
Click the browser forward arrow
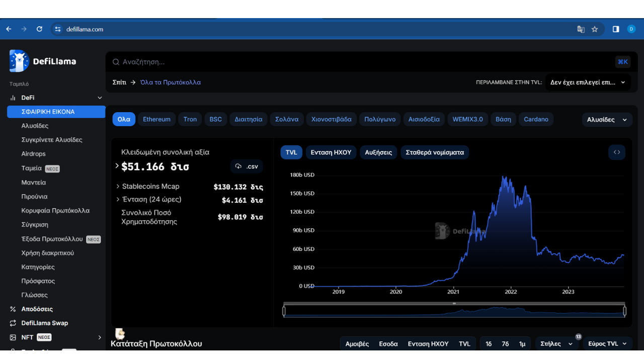pos(24,29)
